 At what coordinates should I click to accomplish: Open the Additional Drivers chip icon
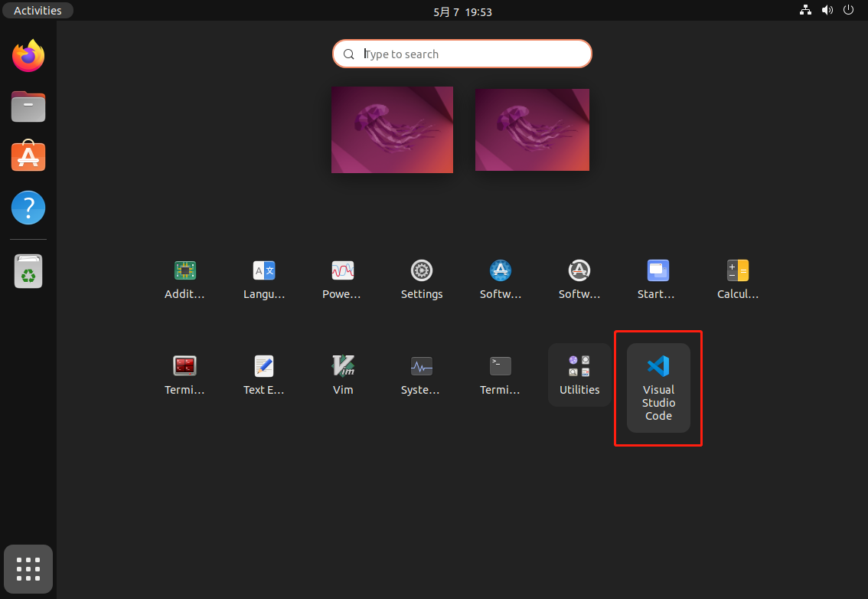click(185, 270)
